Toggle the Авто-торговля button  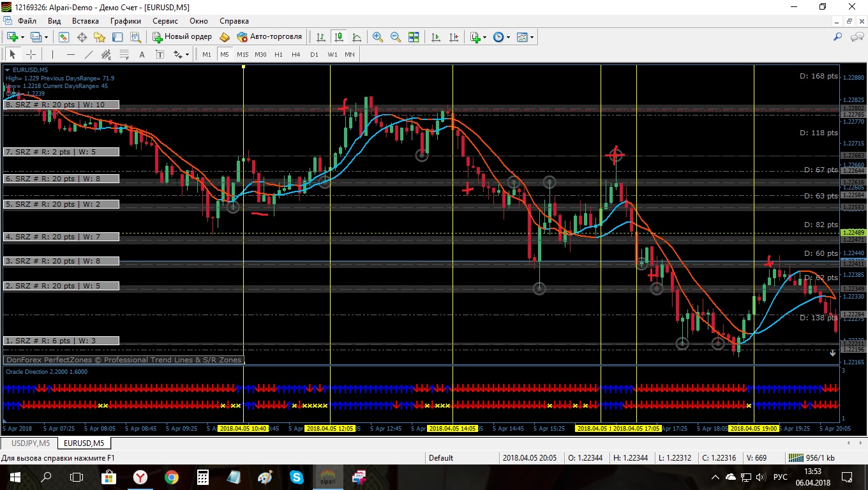269,37
